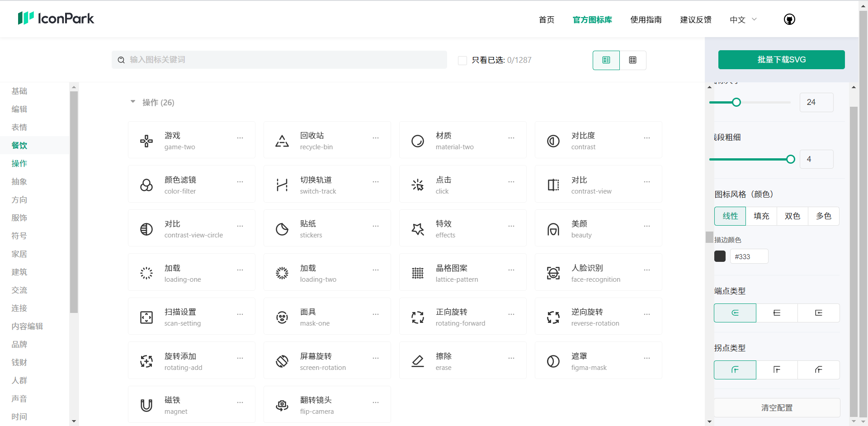Image resolution: width=868 pixels, height=426 pixels.
Task: Open the 中文 language dropdown
Action: click(x=742, y=19)
